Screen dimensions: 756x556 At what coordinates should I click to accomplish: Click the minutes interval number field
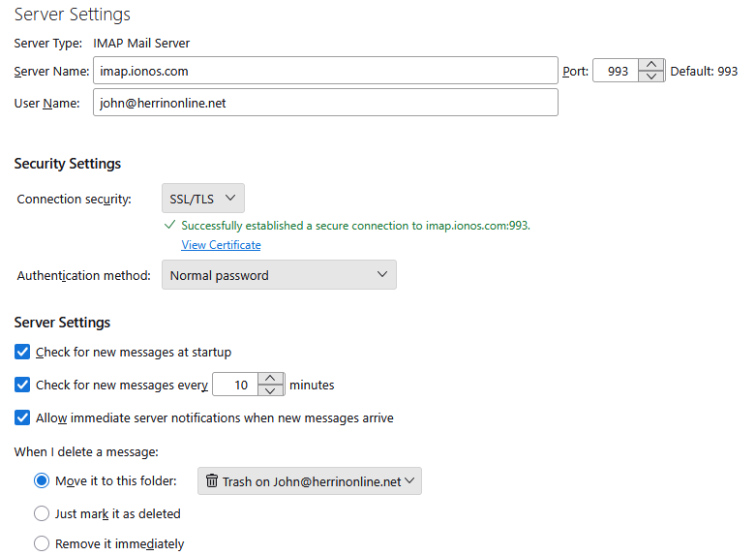[x=237, y=386]
